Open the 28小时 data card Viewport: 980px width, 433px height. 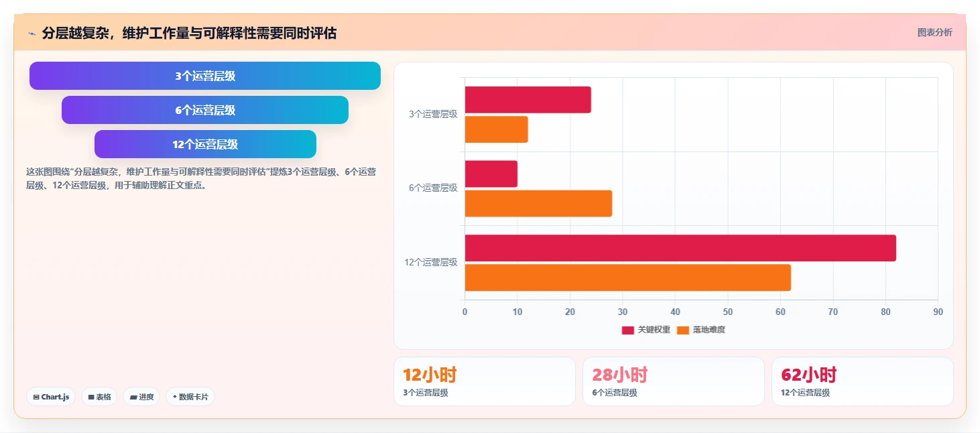674,381
